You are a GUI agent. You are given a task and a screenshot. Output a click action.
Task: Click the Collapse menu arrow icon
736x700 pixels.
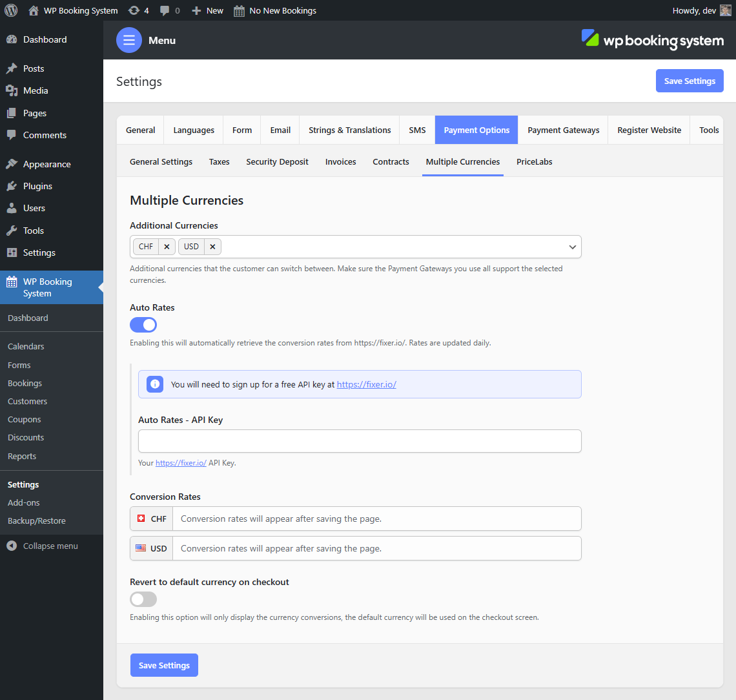click(12, 546)
